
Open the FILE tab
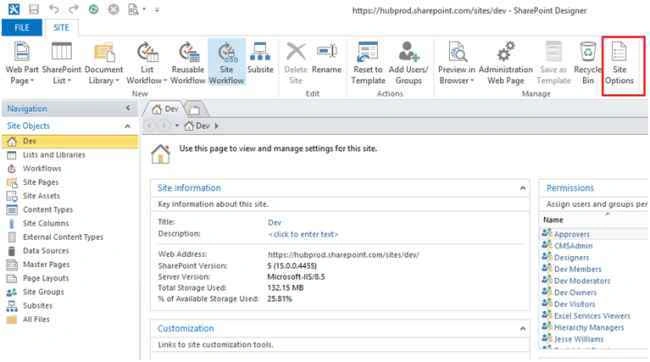22,27
